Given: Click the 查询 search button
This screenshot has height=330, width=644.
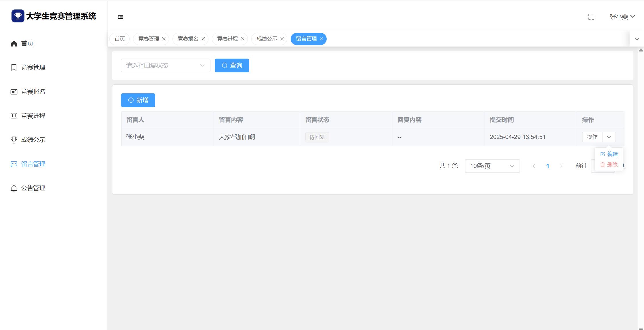Looking at the screenshot, I should 232,65.
